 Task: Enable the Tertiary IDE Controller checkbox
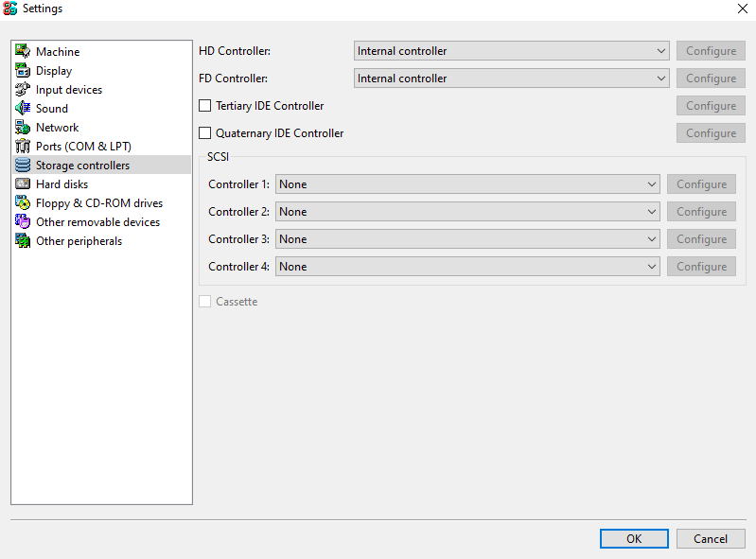[x=205, y=106]
